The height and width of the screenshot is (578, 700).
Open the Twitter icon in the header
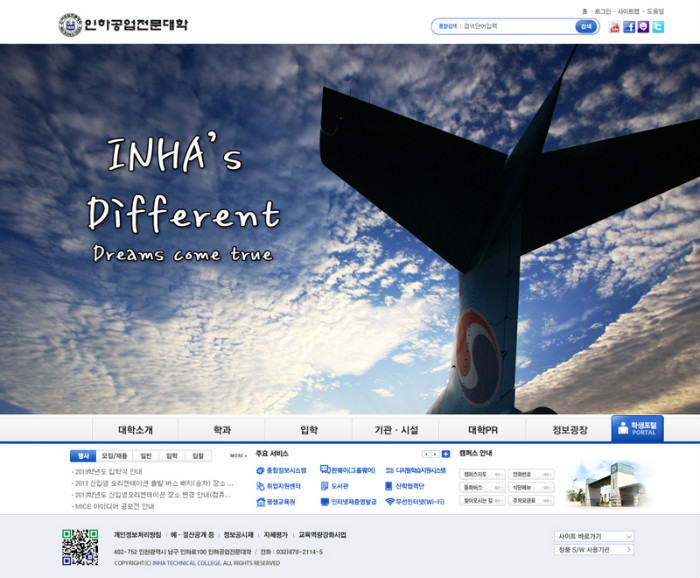[658, 27]
